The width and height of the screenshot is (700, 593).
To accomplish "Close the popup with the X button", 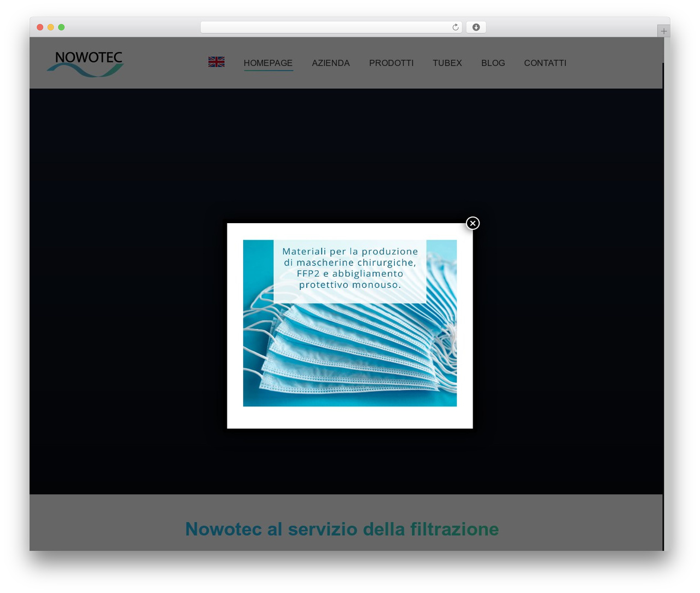I will (473, 223).
